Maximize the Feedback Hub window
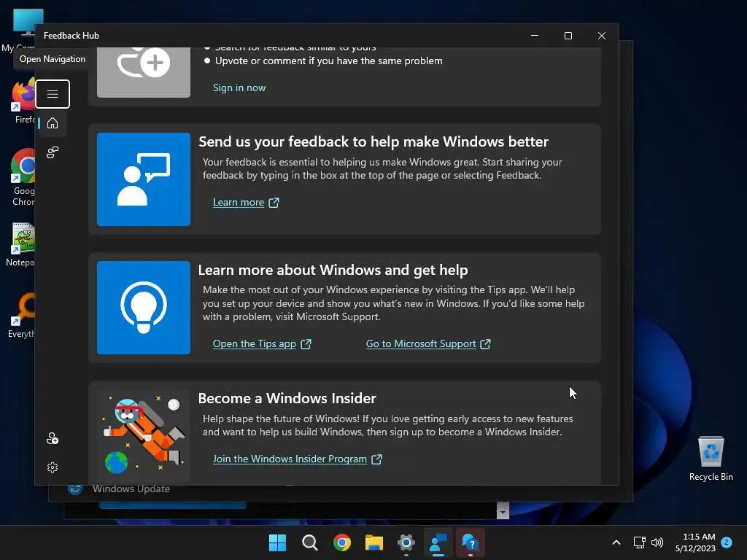 (568, 36)
